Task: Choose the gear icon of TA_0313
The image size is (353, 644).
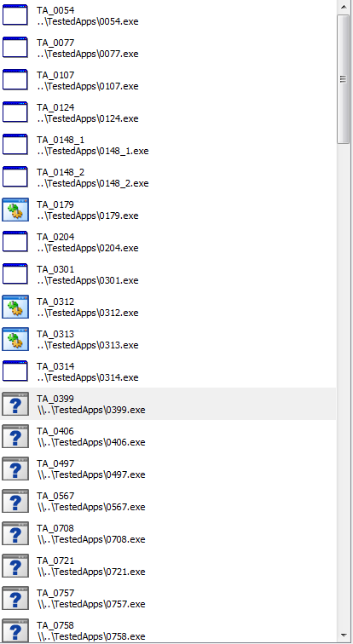Action: click(15, 339)
